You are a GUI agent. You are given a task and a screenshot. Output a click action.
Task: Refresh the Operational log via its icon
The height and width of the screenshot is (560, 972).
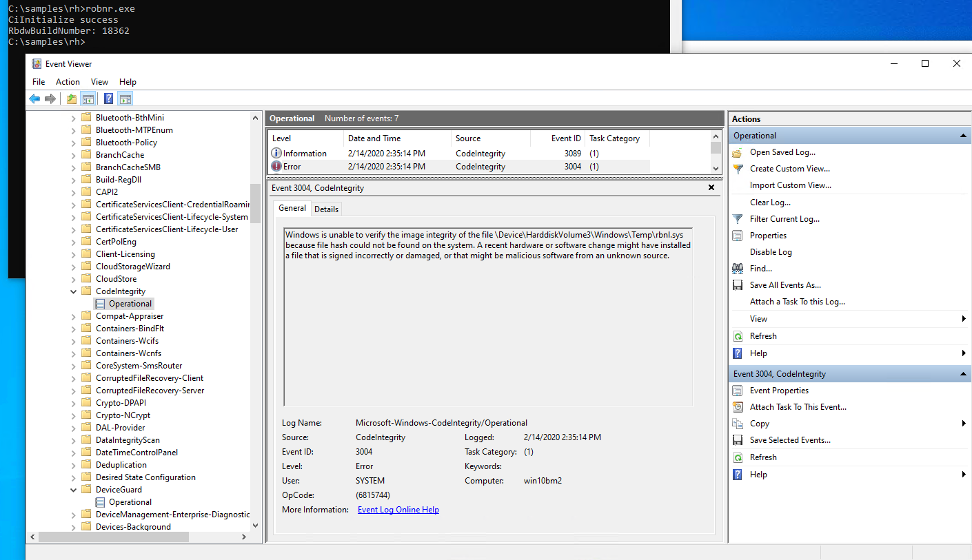738,335
